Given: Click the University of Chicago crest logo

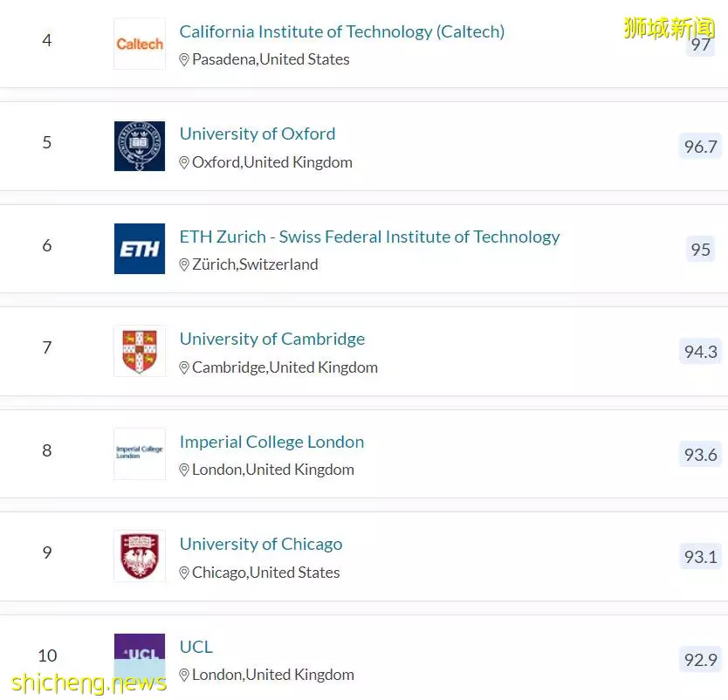Looking at the screenshot, I should 140,556.
